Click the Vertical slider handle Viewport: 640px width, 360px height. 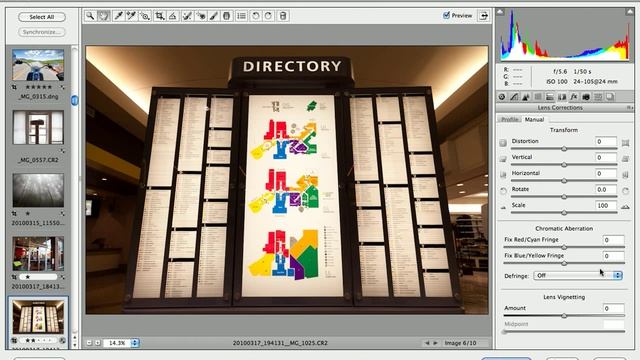[x=564, y=165]
